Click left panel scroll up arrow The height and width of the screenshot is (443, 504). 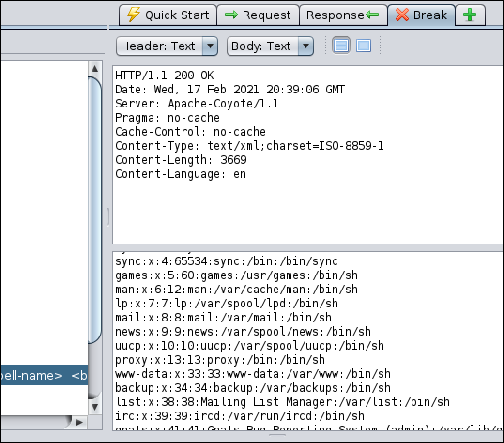[95, 69]
